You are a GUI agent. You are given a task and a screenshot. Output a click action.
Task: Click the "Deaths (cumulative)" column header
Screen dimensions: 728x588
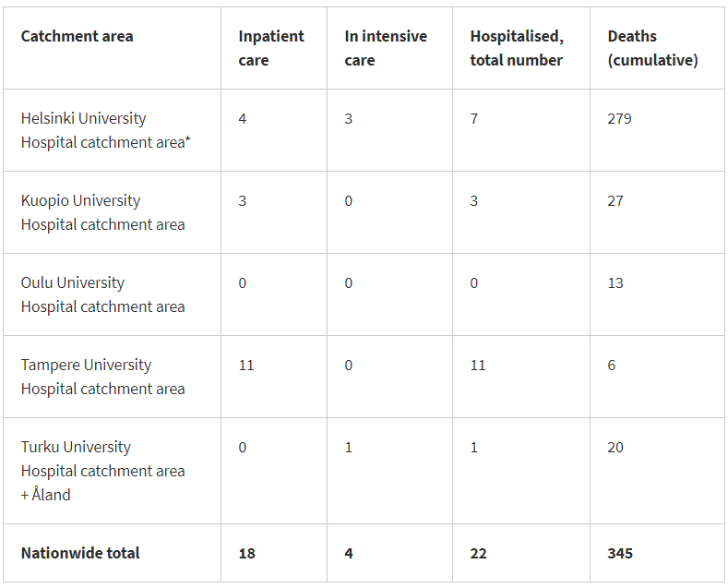click(x=652, y=48)
